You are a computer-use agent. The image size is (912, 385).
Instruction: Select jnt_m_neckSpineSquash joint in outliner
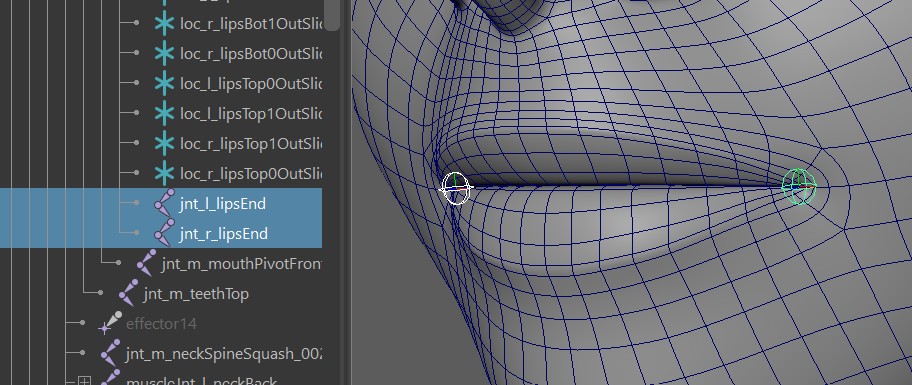point(223,354)
